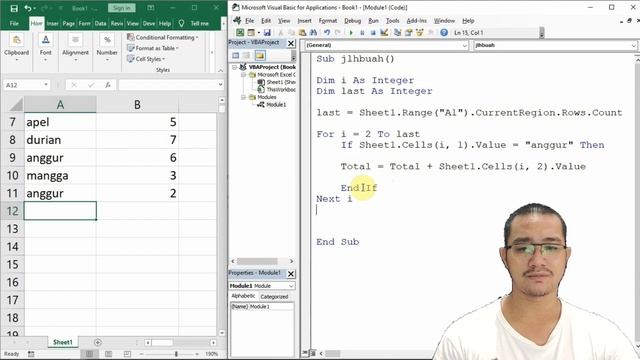Click the New sheet plus icon

98,342
